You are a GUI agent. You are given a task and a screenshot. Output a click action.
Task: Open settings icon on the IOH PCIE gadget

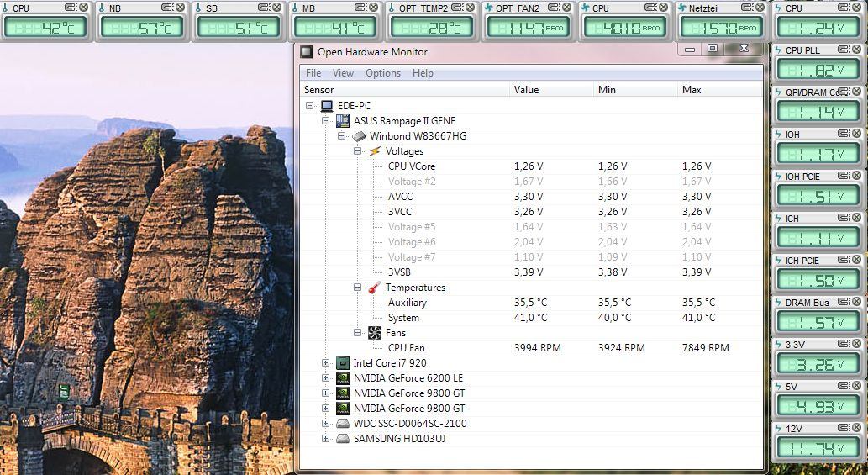pos(844,176)
